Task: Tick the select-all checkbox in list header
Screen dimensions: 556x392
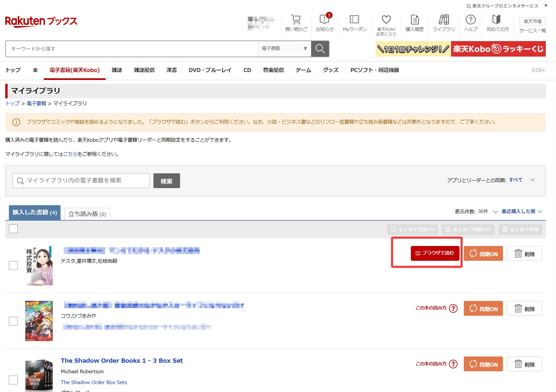Action: tap(13, 229)
